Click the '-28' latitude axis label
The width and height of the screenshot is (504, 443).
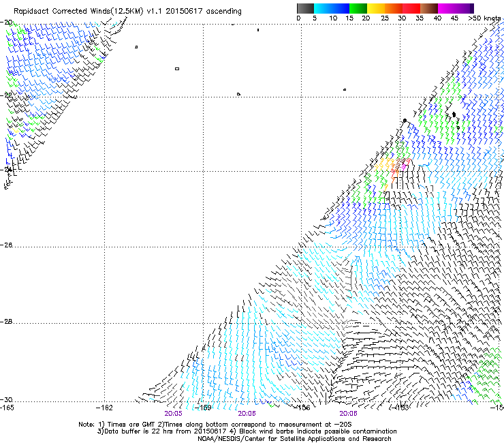6,322
